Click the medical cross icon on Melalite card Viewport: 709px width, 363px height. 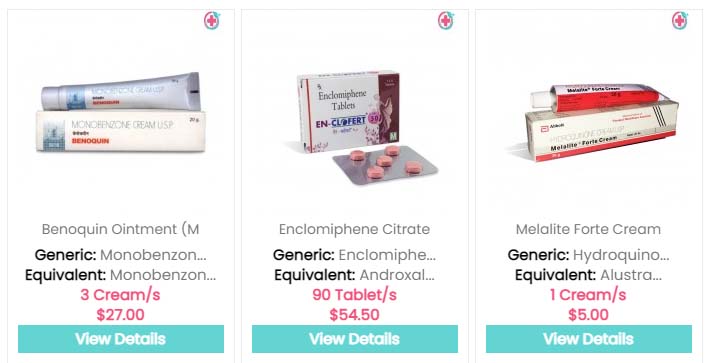tap(680, 21)
